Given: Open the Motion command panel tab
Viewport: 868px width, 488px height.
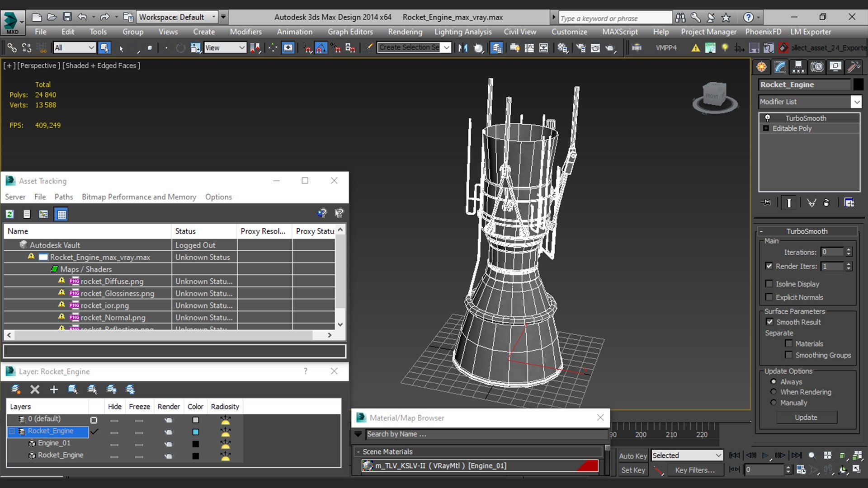Looking at the screenshot, I should [817, 67].
